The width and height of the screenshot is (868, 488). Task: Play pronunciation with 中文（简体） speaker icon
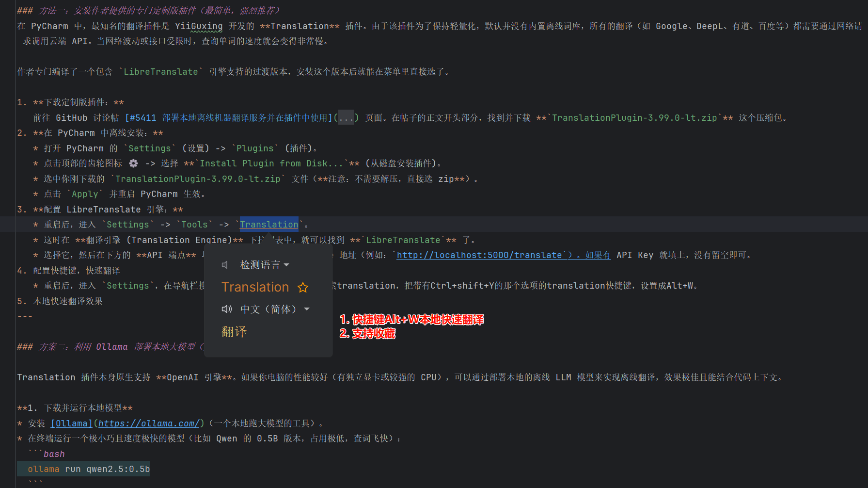(226, 309)
